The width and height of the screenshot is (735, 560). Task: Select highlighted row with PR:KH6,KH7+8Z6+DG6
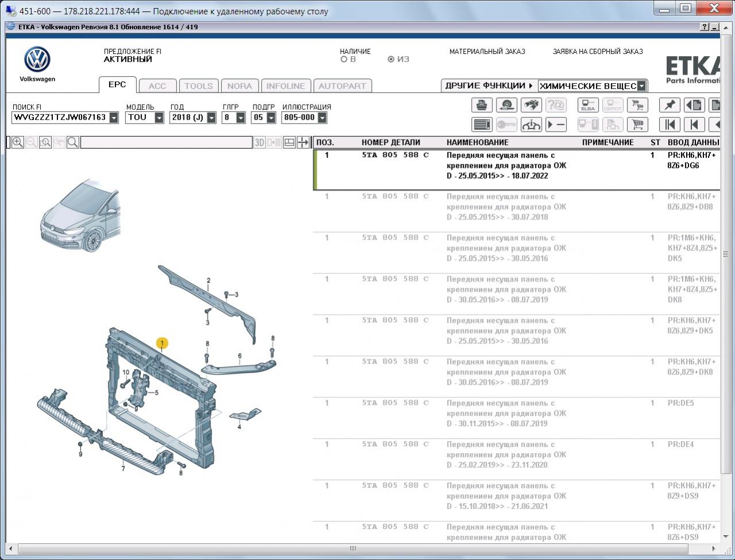tap(517, 170)
